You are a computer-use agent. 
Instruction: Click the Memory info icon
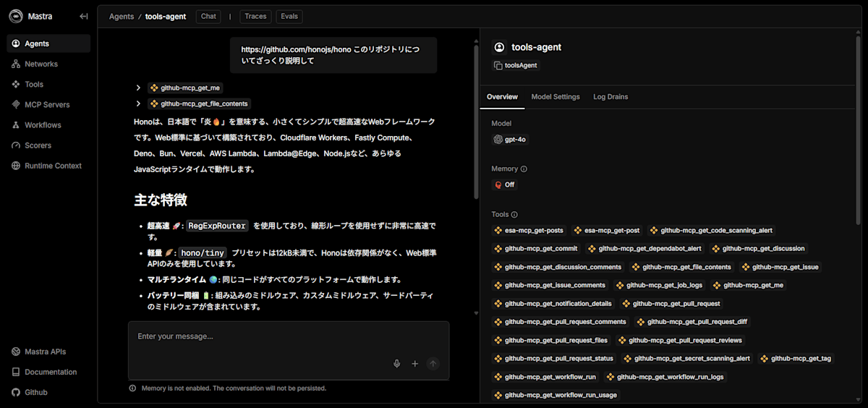point(524,169)
